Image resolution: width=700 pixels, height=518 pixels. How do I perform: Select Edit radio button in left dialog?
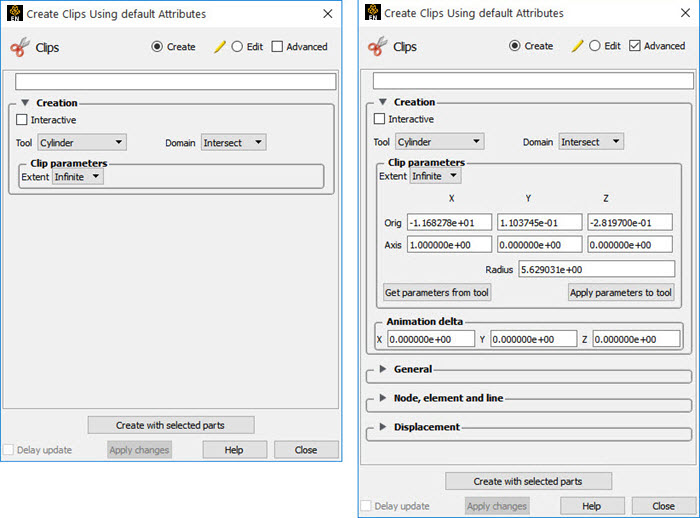pos(237,46)
